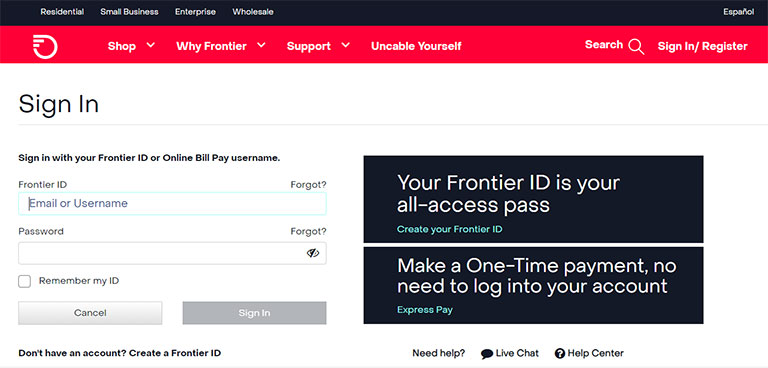The width and height of the screenshot is (768, 368).
Task: Switch to the Small Business tab
Action: (129, 12)
